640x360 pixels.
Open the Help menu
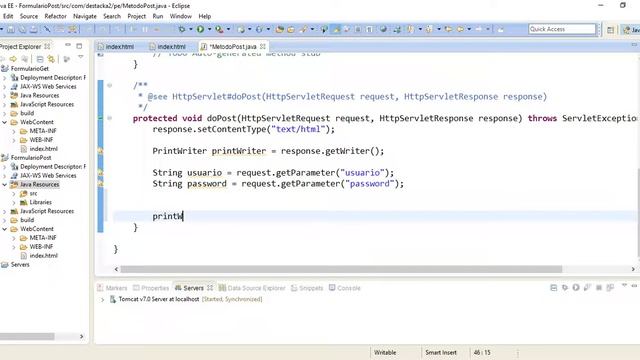(x=204, y=16)
